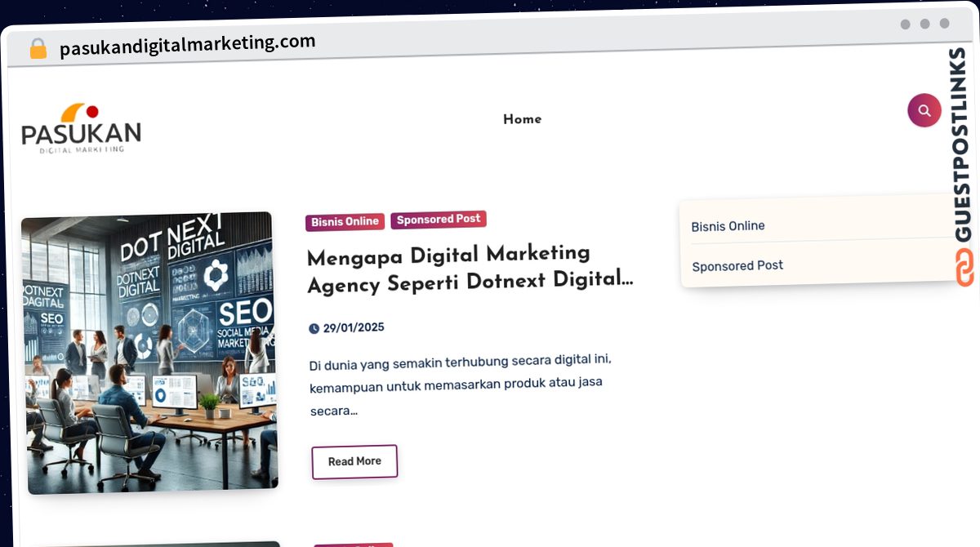Open the Sponsored Post category tag
Viewport: 980px width, 547px height.
(x=439, y=219)
